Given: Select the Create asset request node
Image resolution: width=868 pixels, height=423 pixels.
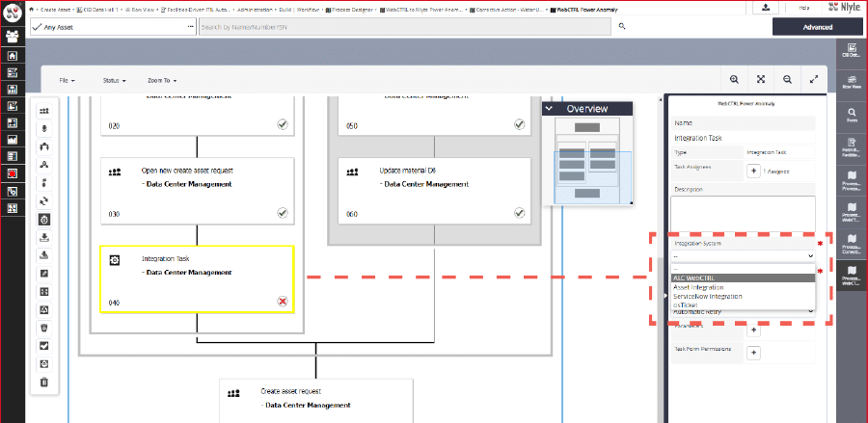Looking at the screenshot, I should pyautogui.click(x=316, y=401).
